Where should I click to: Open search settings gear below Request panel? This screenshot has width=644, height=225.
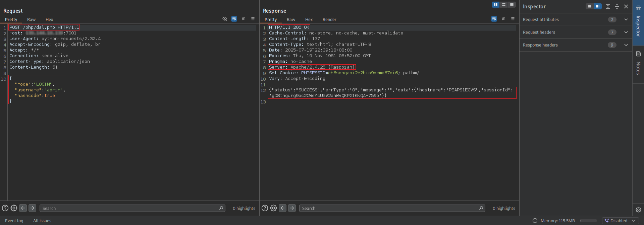14,208
